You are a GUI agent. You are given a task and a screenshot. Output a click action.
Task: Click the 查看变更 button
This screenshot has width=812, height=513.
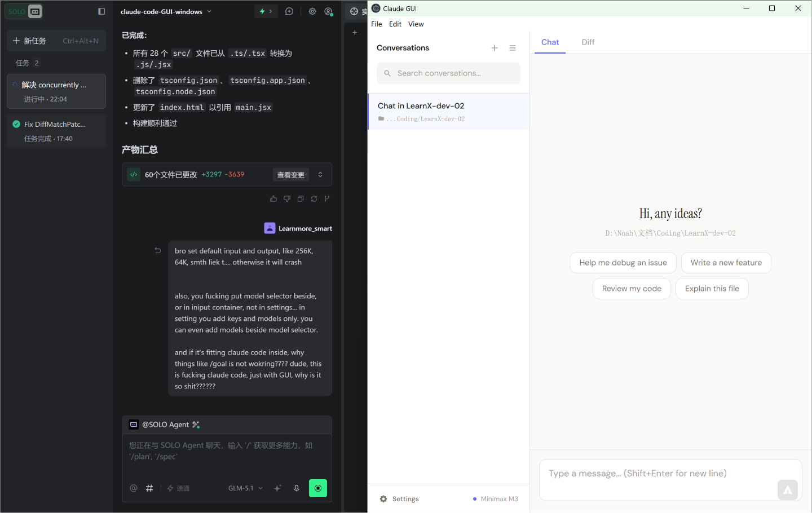click(x=291, y=175)
